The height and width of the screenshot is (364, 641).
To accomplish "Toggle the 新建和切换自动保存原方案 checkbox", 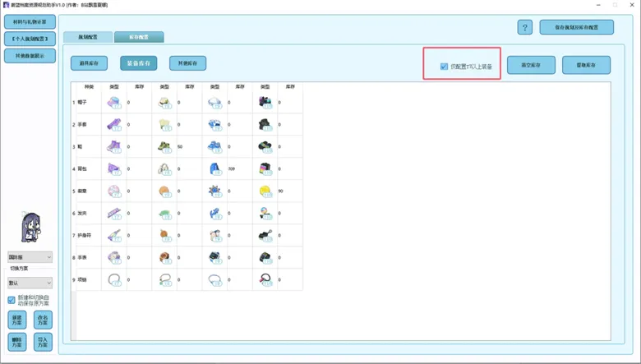I will tap(12, 300).
